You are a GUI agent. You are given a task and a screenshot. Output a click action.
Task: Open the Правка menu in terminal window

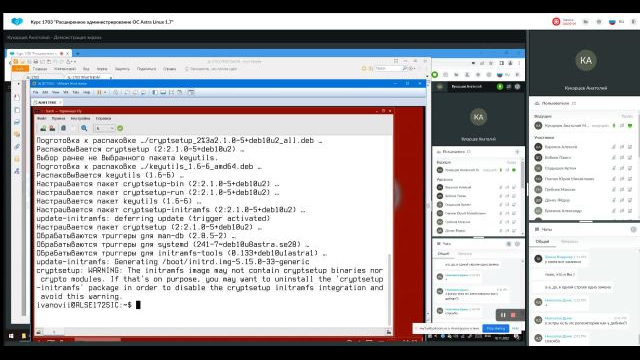(58, 118)
